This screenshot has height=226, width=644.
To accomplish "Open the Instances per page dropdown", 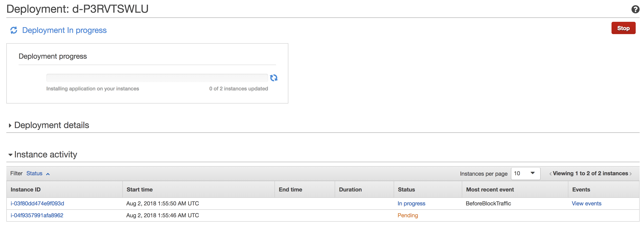I will click(x=525, y=173).
